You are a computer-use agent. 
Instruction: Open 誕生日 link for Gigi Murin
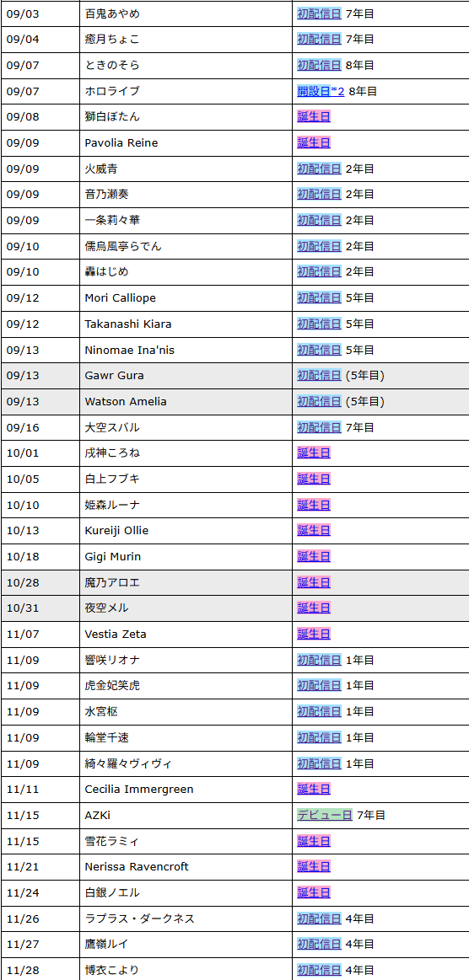point(314,557)
